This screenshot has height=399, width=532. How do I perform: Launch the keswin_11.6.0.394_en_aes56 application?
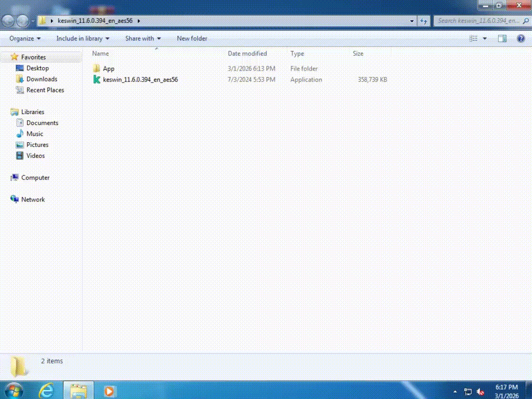[140, 79]
